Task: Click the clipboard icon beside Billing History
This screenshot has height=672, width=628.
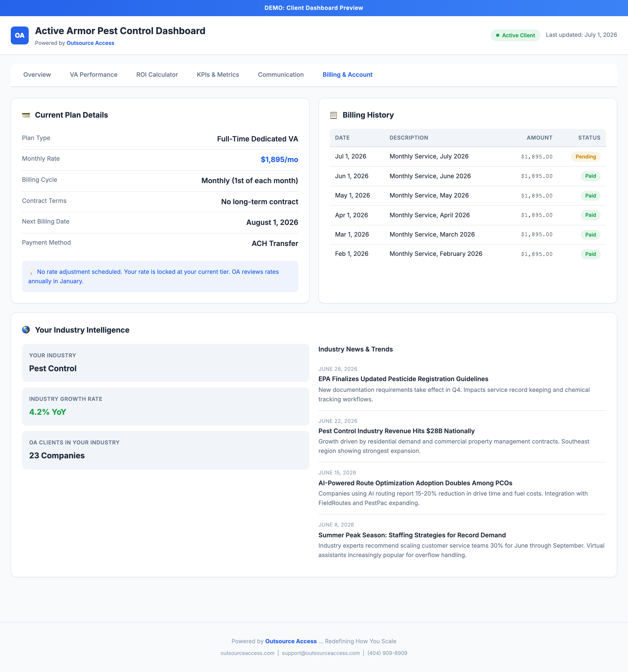Action: click(x=334, y=115)
